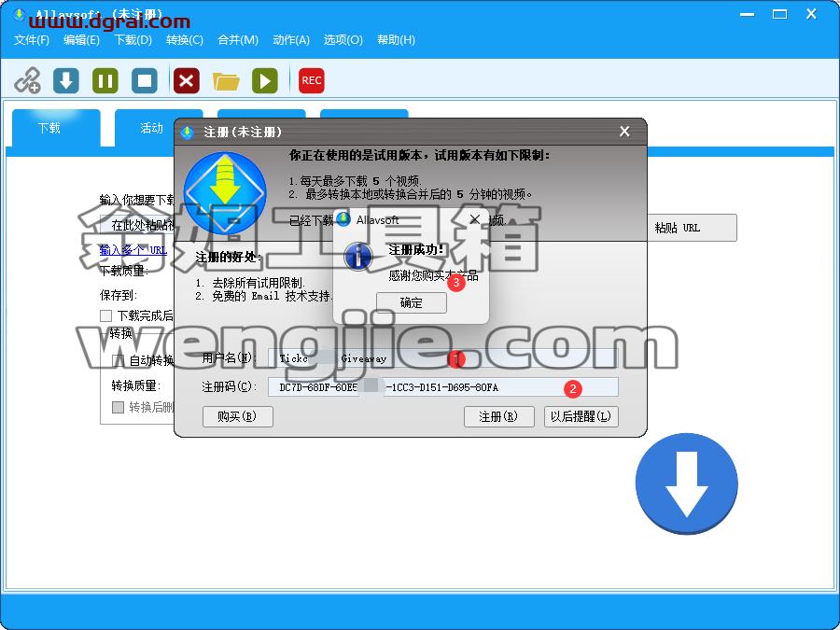Image resolution: width=840 pixels, height=630 pixels.
Task: Open 编辑(E) menu
Action: (81, 39)
